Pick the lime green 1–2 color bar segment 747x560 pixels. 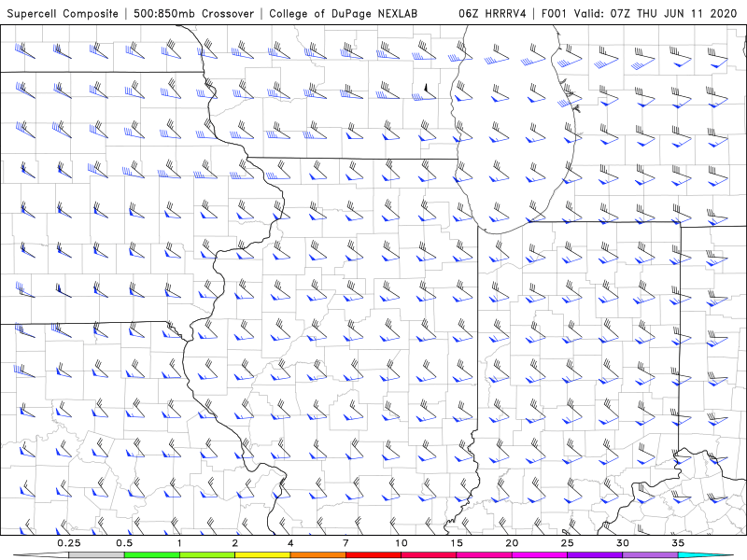(207, 555)
